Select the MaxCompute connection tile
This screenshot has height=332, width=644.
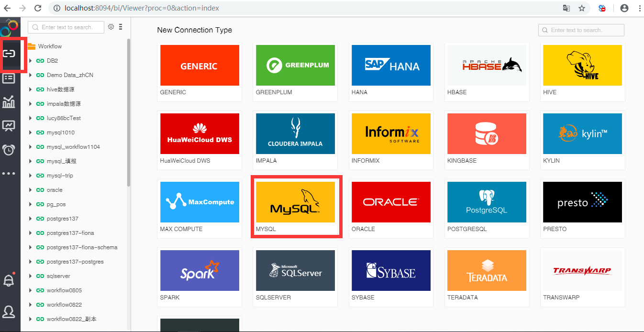[200, 208]
